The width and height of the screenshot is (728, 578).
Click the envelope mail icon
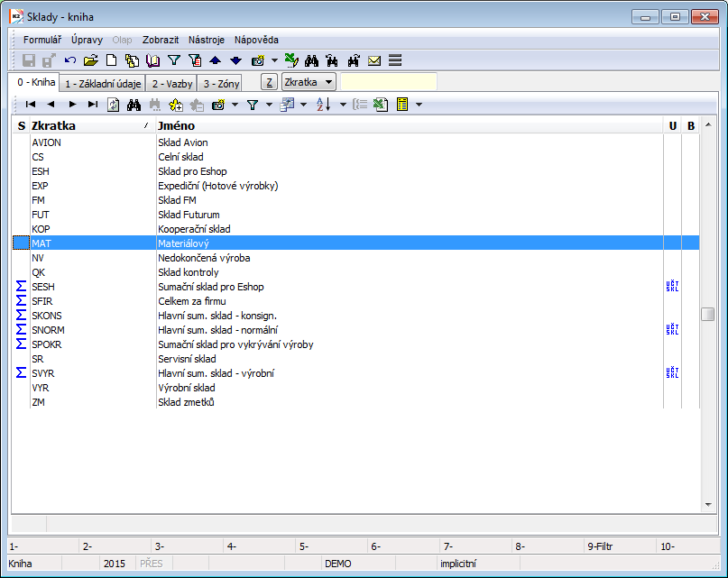coord(374,61)
